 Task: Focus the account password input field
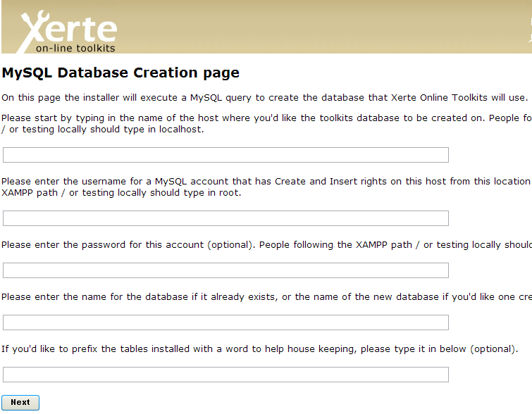(225, 270)
